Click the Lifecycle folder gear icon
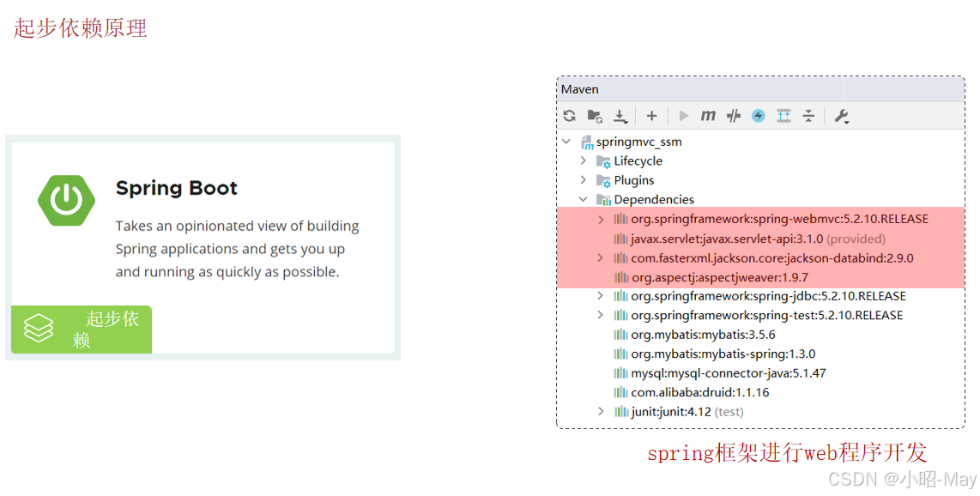980x496 pixels. coord(603,162)
